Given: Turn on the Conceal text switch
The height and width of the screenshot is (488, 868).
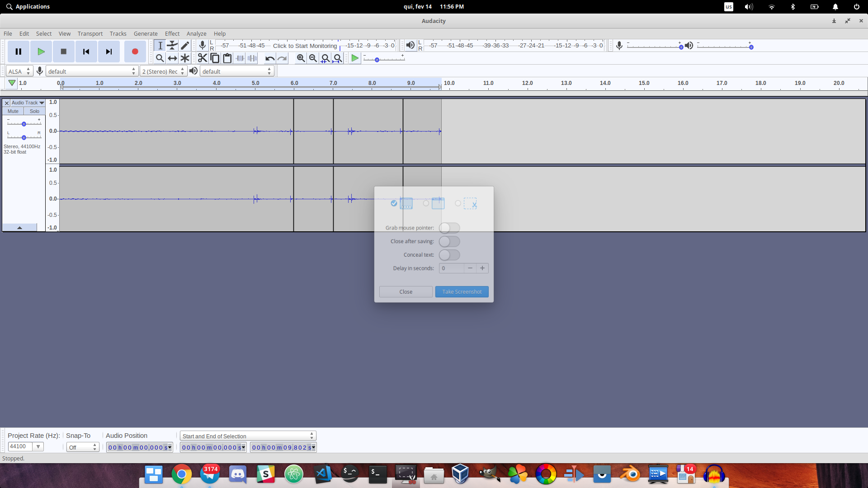Looking at the screenshot, I should [449, 255].
